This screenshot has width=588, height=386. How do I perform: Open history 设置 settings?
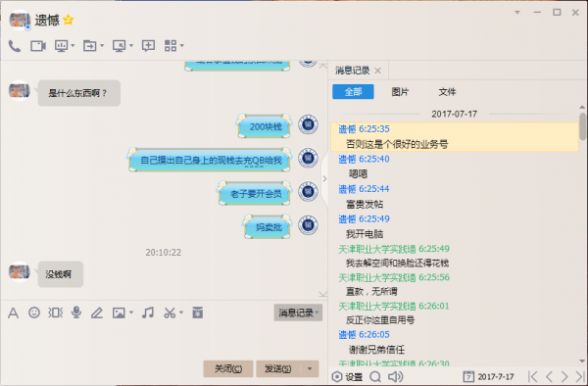tap(347, 376)
